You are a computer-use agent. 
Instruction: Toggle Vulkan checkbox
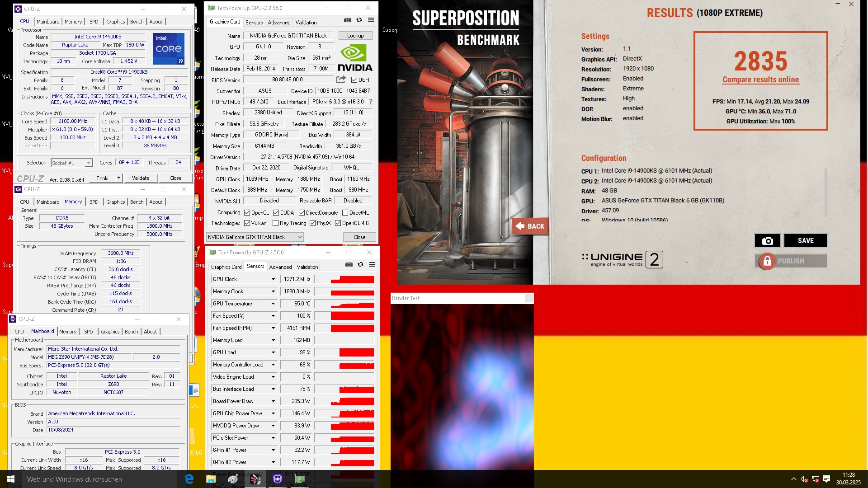[x=247, y=223]
